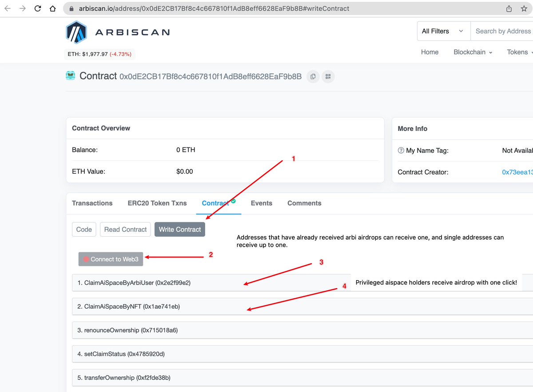This screenshot has width=533, height=392.
Task: Expand the Blockchain menu
Action: point(473,52)
